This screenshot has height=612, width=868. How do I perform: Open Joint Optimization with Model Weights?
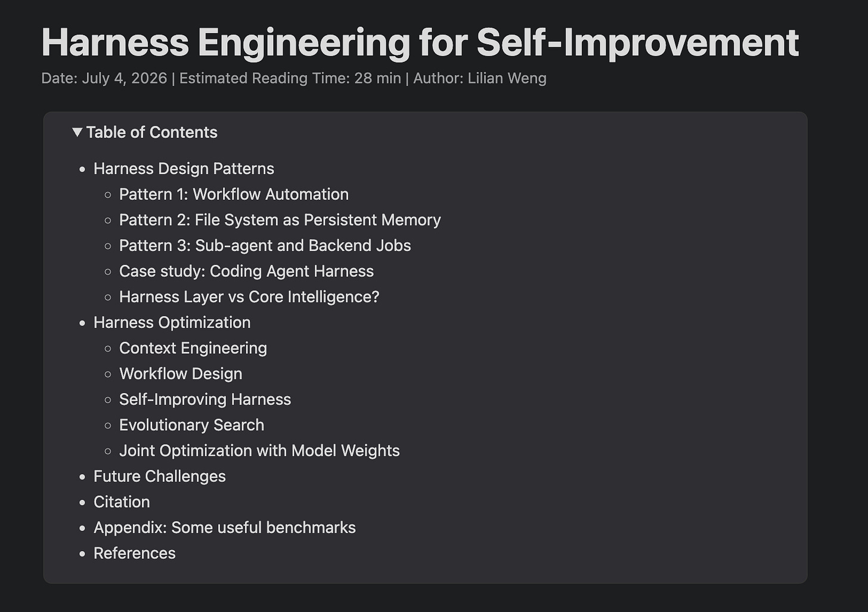click(x=259, y=451)
